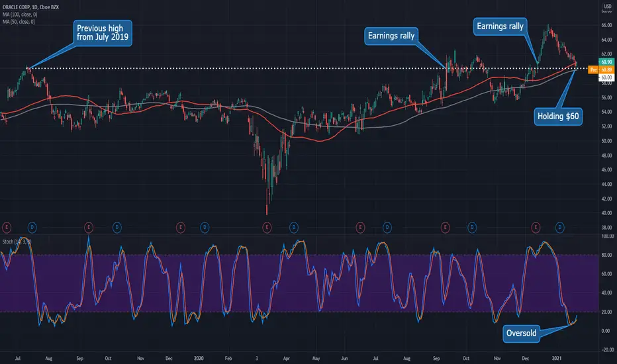
Task: Select the October 2020 dividend marker
Action: point(472,227)
